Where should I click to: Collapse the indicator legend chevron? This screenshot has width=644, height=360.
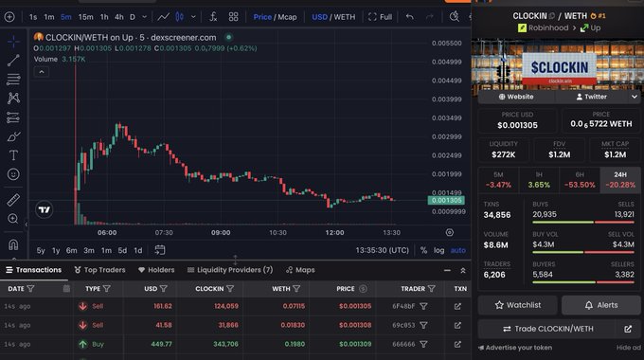(x=42, y=72)
